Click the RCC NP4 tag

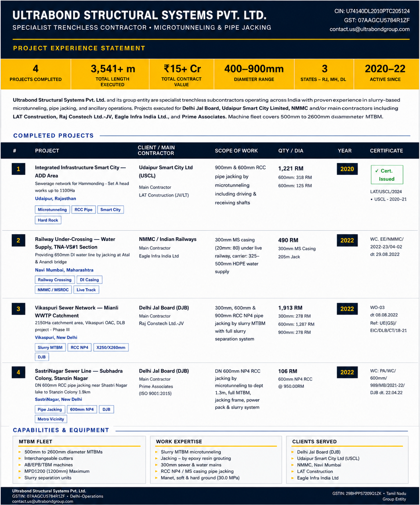79,347
